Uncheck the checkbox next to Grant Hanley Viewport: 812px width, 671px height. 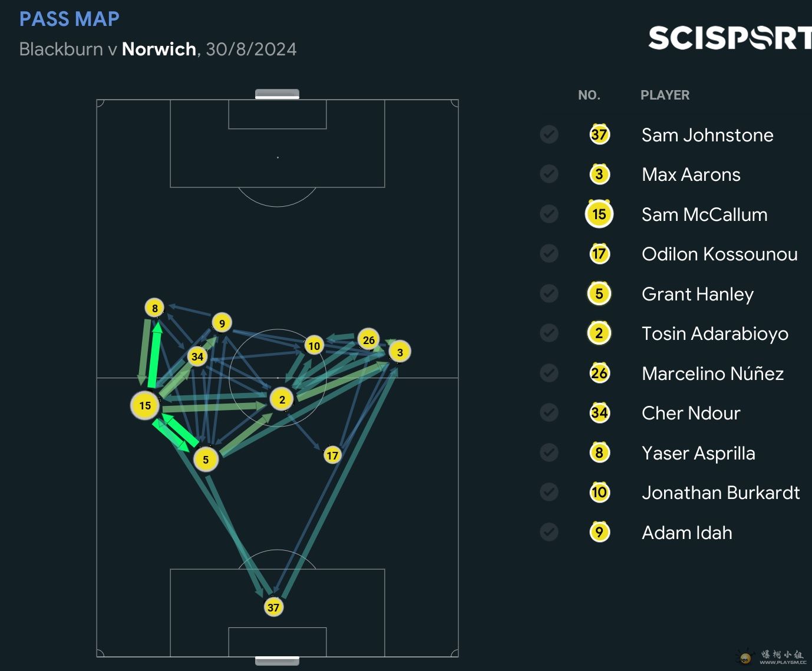(x=549, y=293)
